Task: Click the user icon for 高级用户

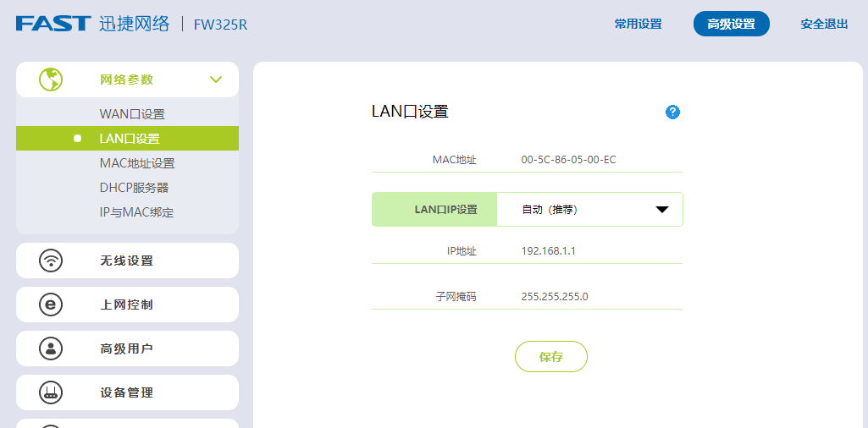Action: point(51,348)
